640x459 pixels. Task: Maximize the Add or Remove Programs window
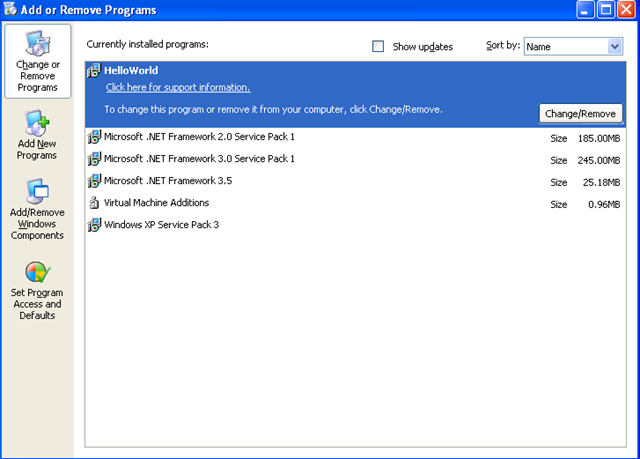tap(605, 10)
